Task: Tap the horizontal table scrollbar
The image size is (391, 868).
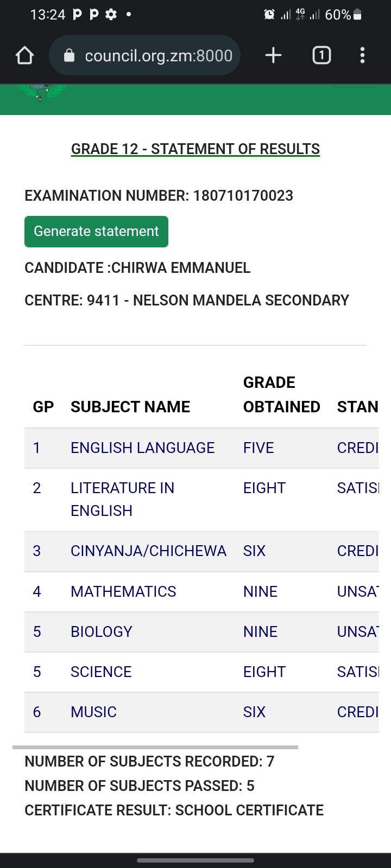Action: [155, 747]
